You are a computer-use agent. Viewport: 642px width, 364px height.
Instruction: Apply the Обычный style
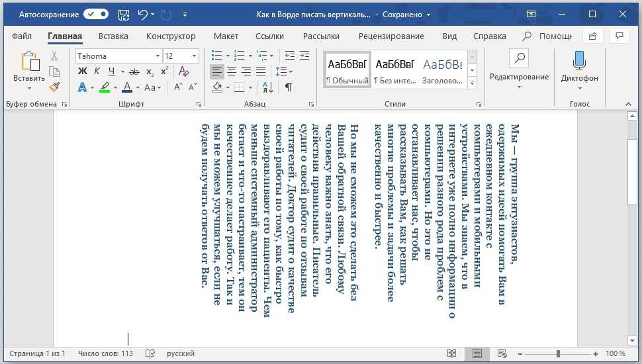[x=347, y=71]
